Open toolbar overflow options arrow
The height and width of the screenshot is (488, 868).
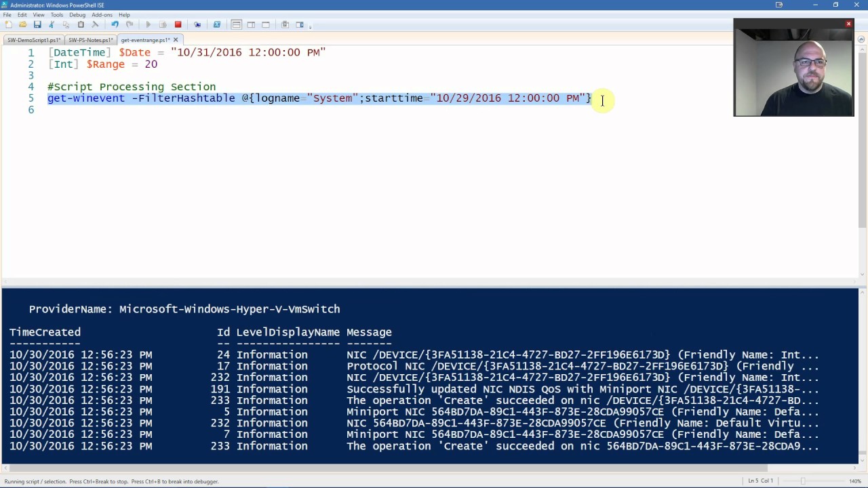point(311,26)
